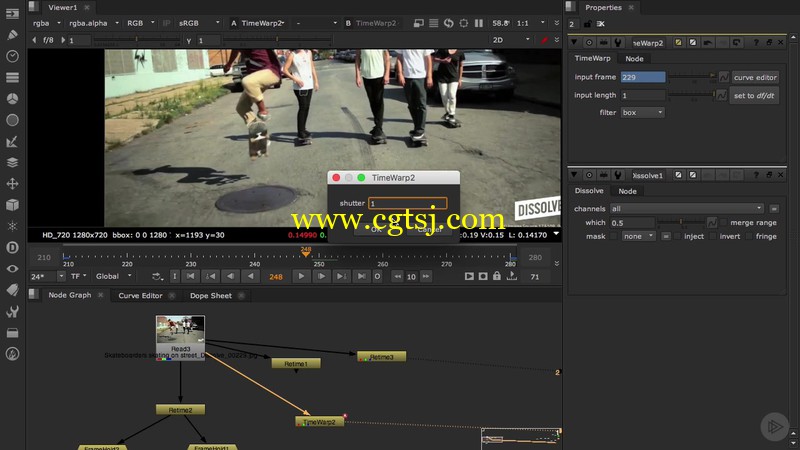Refresh the viewer with circular arrows icon
Viewport: 800px width, 450px height.
pyautogui.click(x=448, y=23)
